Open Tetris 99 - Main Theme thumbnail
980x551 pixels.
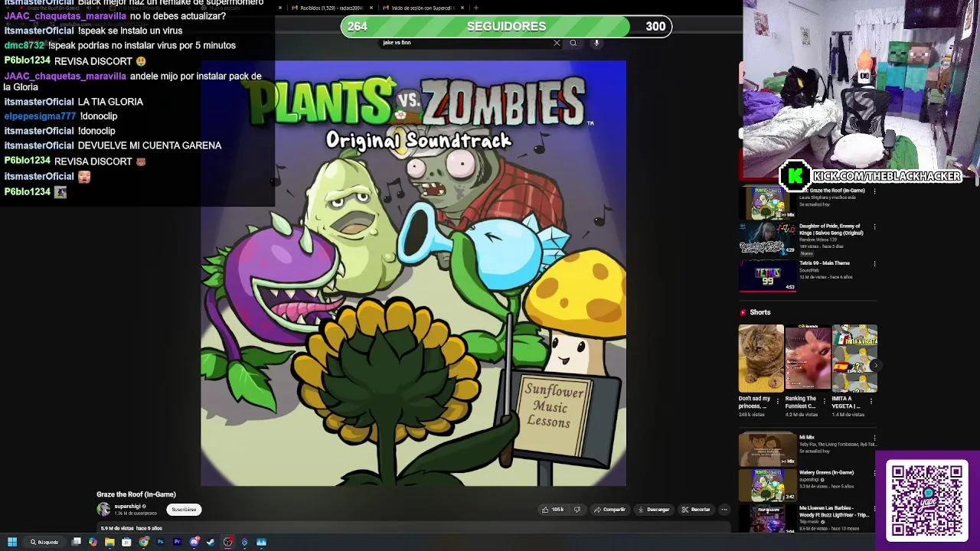tap(767, 276)
